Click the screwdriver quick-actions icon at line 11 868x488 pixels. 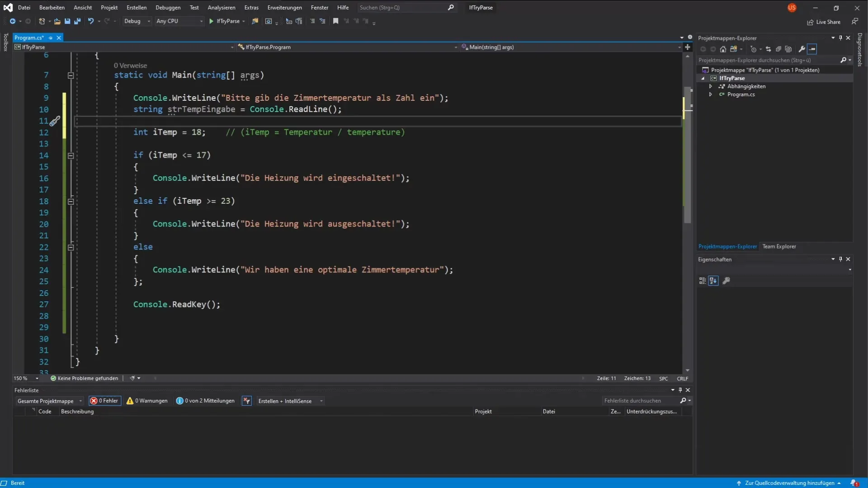coord(55,121)
